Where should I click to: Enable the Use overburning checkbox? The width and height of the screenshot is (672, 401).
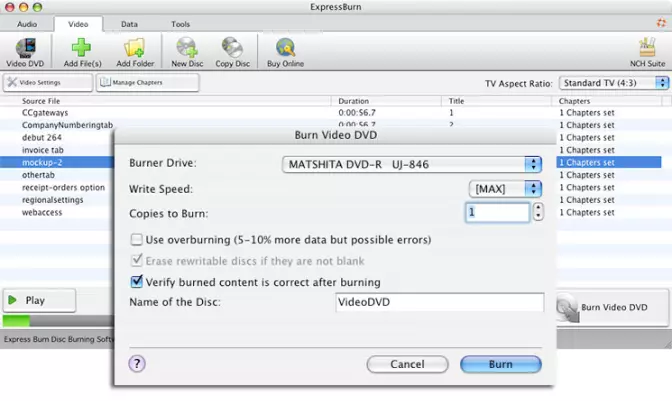click(x=136, y=239)
